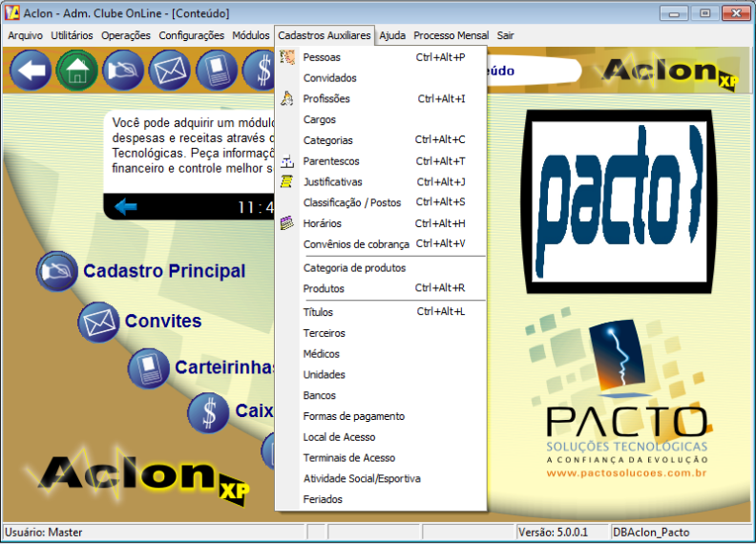This screenshot has width=756, height=544.
Task: Click the back arrow toolbar icon
Action: pyautogui.click(x=31, y=71)
